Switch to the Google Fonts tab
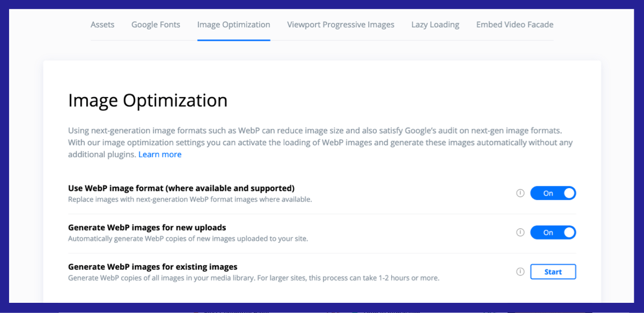 tap(156, 25)
